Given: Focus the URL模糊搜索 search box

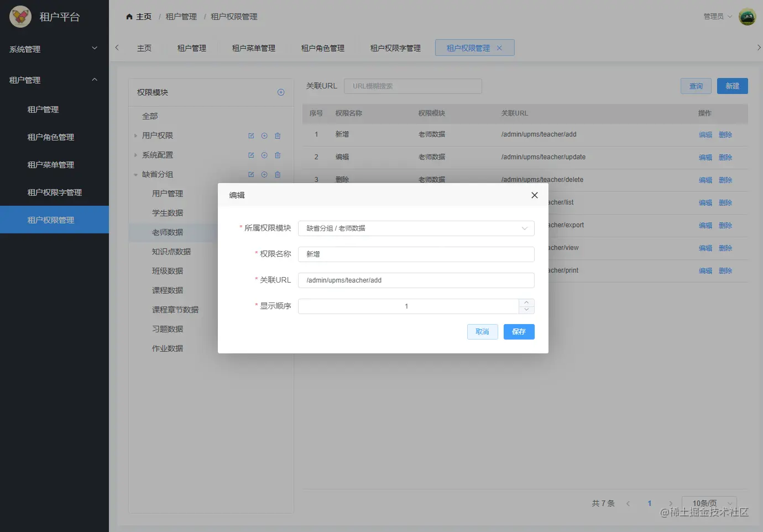Looking at the screenshot, I should 413,86.
